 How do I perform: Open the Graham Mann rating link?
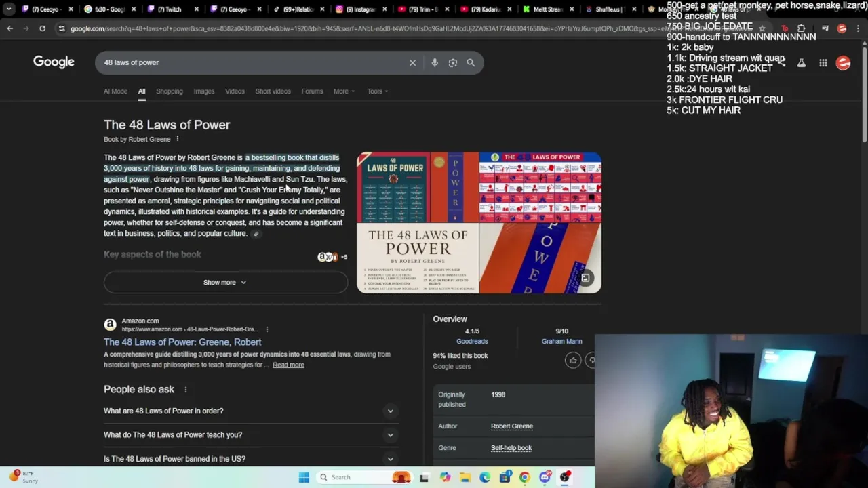tap(561, 342)
